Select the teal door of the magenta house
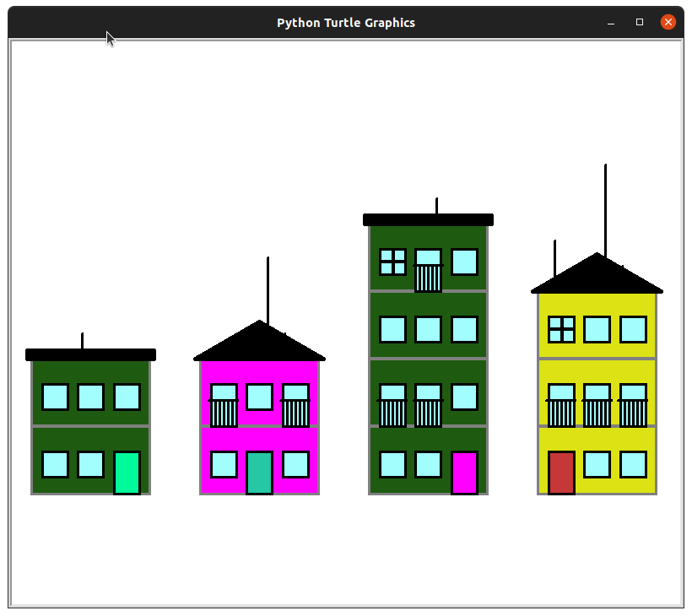The width and height of the screenshot is (692, 616). click(x=259, y=472)
